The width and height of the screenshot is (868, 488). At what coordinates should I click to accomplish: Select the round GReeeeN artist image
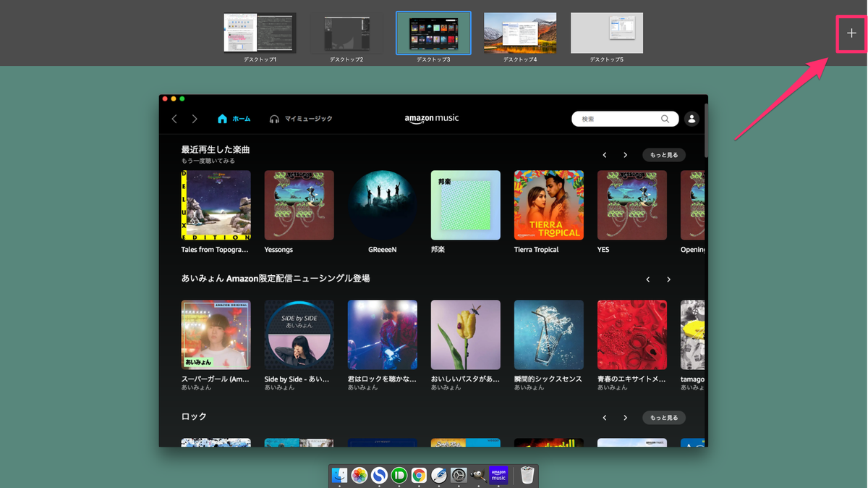coord(383,205)
